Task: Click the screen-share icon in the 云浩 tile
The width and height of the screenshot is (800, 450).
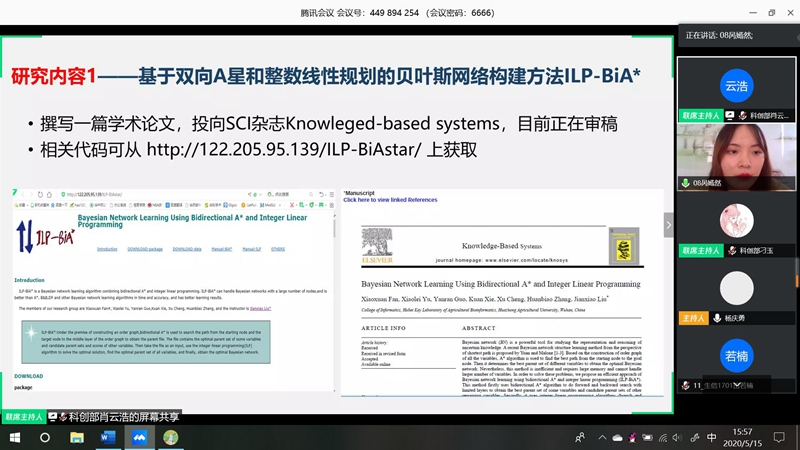Action: (x=730, y=116)
